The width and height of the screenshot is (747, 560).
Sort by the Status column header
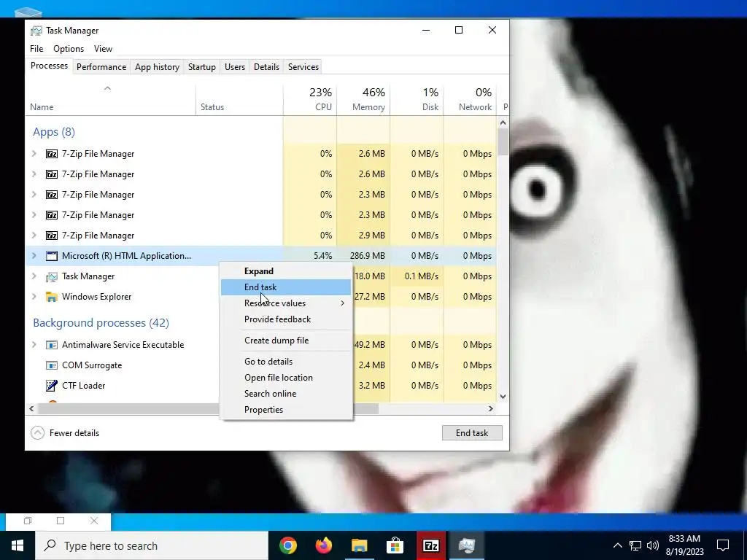239,99
